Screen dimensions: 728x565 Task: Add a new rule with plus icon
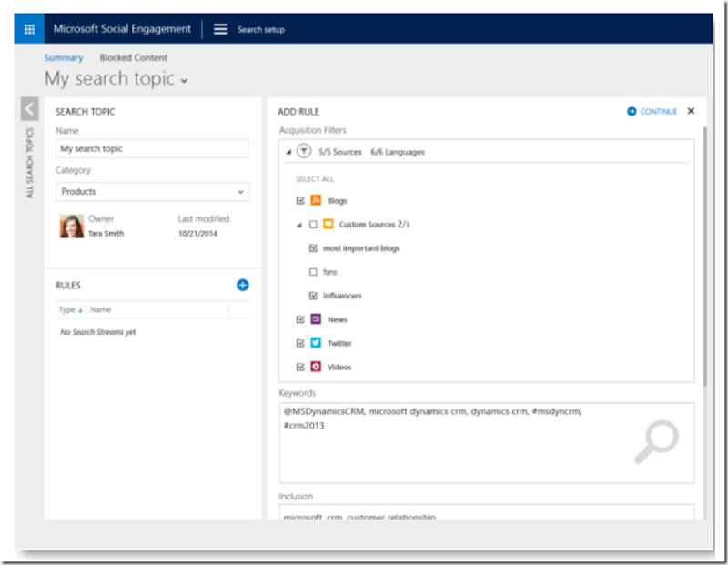click(242, 285)
